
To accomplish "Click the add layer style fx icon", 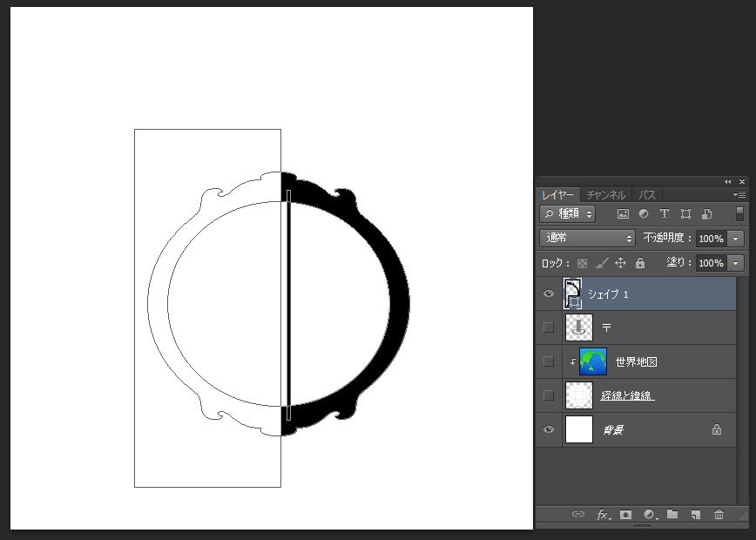I will click(x=603, y=515).
